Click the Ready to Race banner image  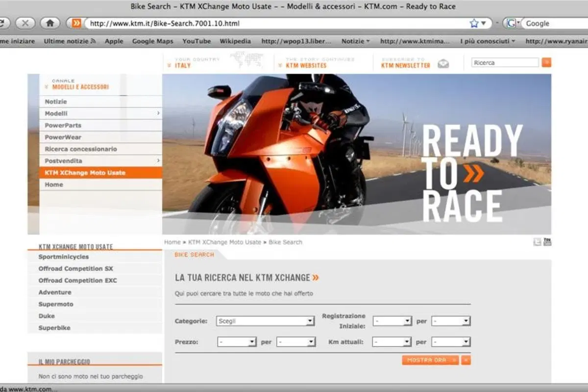357,154
